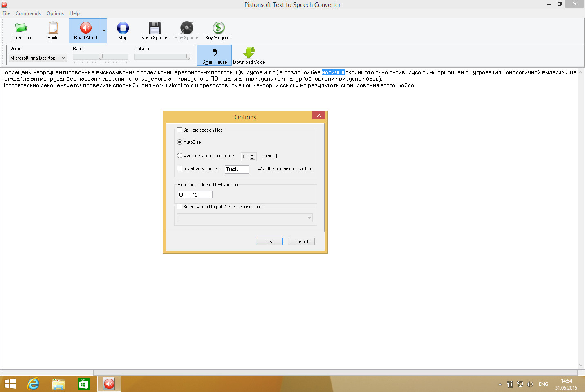The height and width of the screenshot is (392, 585).
Task: Start Read Aloud speaker button
Action: click(85, 31)
